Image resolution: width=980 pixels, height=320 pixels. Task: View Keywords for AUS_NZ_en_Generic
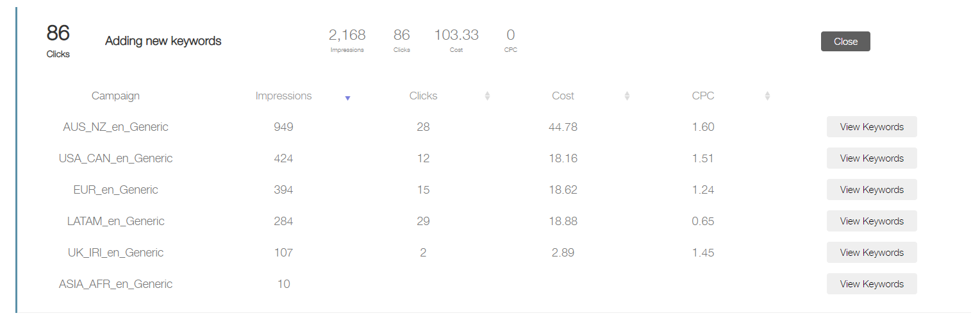coord(872,127)
